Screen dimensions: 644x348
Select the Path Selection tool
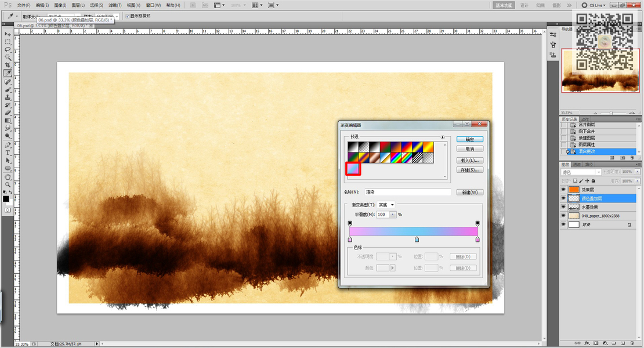pos(8,161)
